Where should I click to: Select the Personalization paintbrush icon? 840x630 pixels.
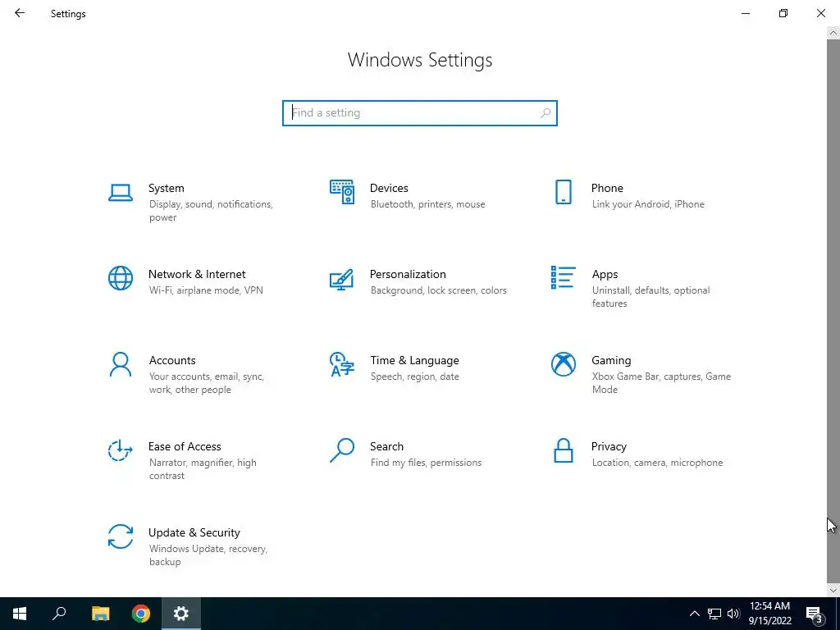click(342, 279)
